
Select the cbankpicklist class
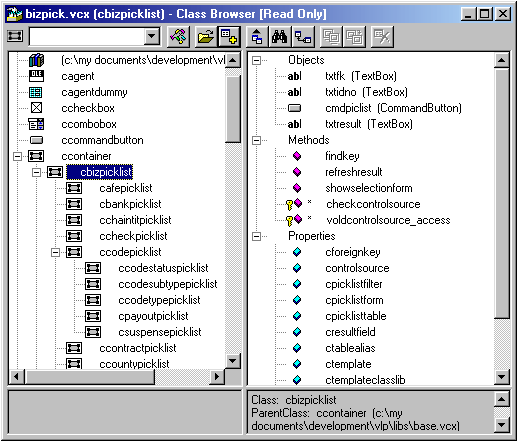click(x=130, y=204)
